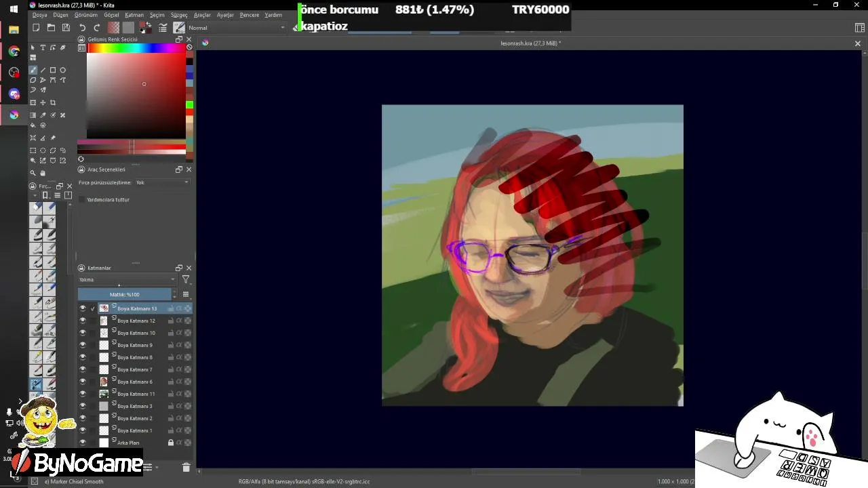The height and width of the screenshot is (488, 868).
Task: Select the Line tool
Action: [x=43, y=70]
